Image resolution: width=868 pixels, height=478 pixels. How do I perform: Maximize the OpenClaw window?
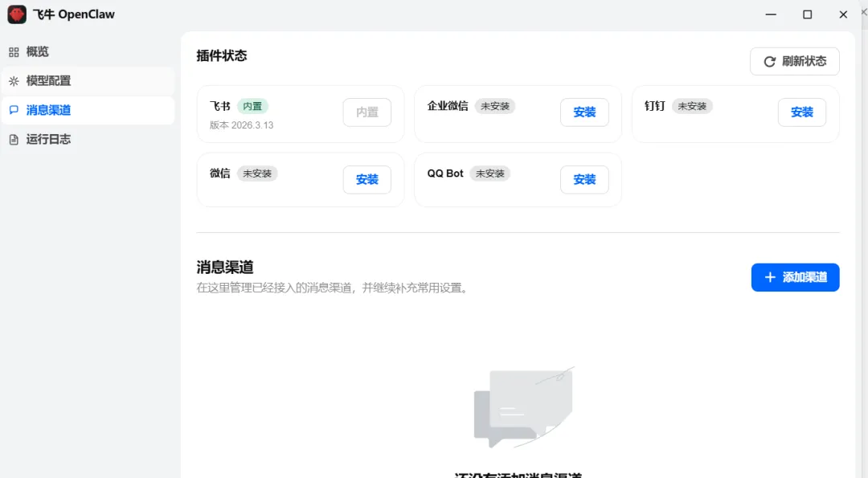807,14
